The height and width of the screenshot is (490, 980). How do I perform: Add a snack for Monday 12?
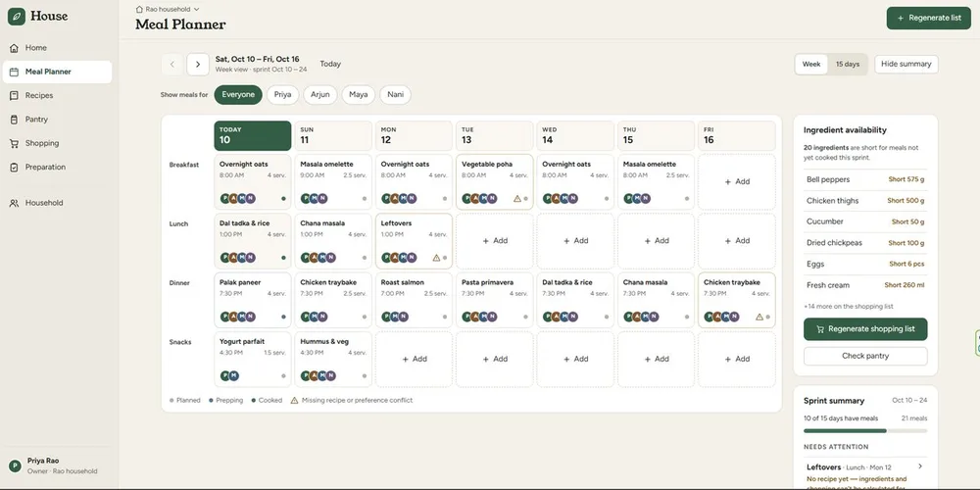pos(414,360)
